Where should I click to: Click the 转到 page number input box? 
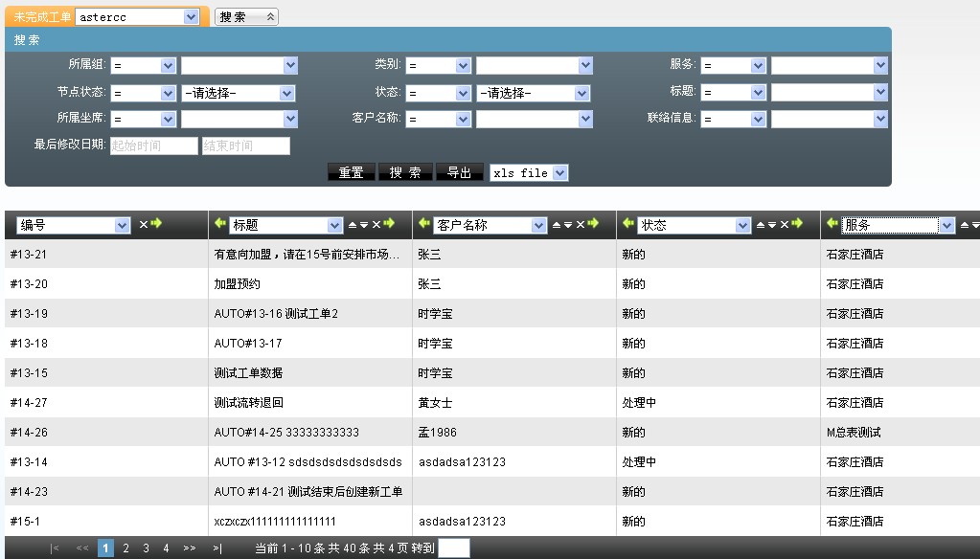pyautogui.click(x=453, y=548)
